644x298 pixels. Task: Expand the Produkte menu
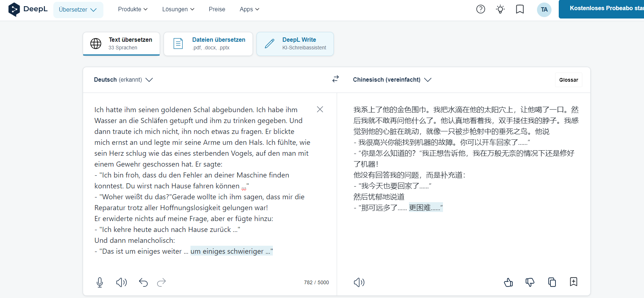click(133, 9)
